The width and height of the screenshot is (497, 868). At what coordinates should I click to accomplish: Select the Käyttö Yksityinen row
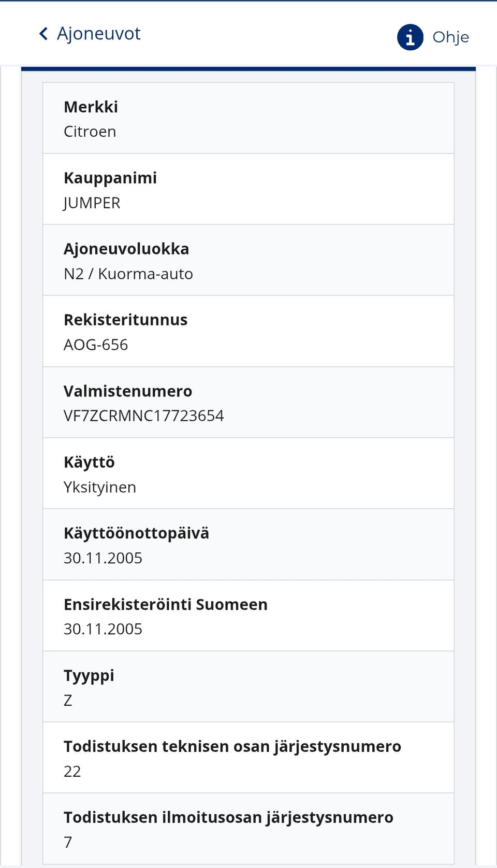point(248,474)
